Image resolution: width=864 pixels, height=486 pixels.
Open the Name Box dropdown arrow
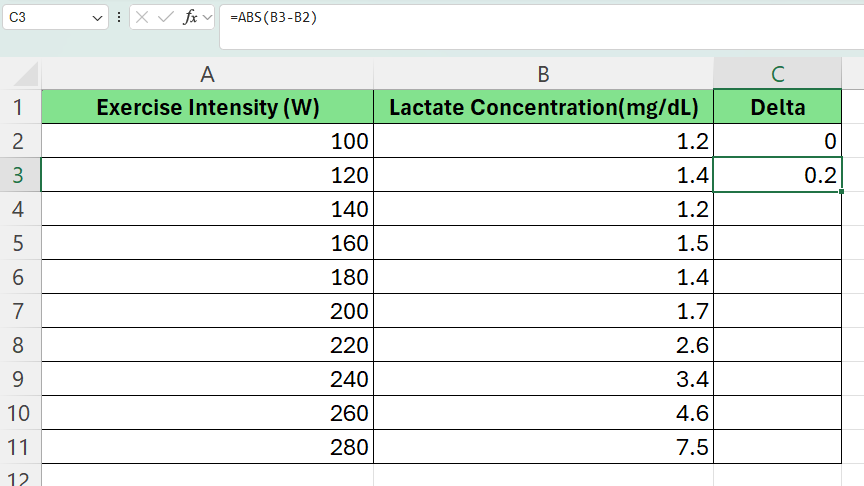tap(96, 18)
